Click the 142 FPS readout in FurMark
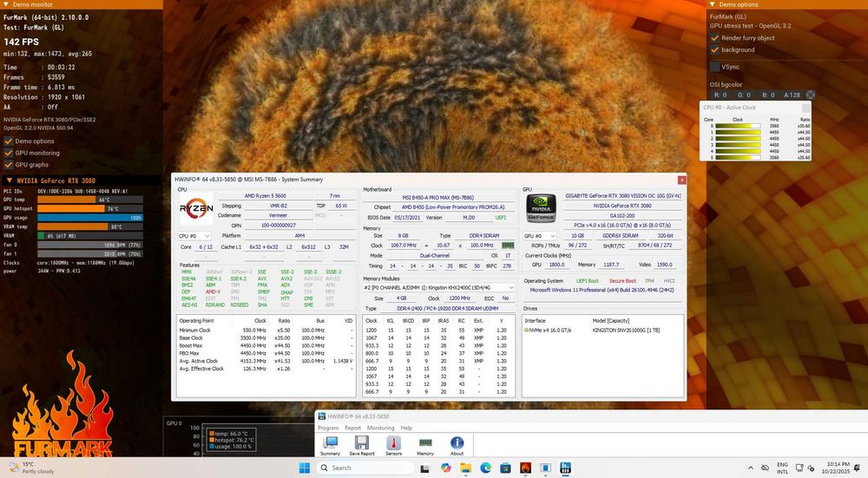Image resolution: width=868 pixels, height=478 pixels. (21, 42)
